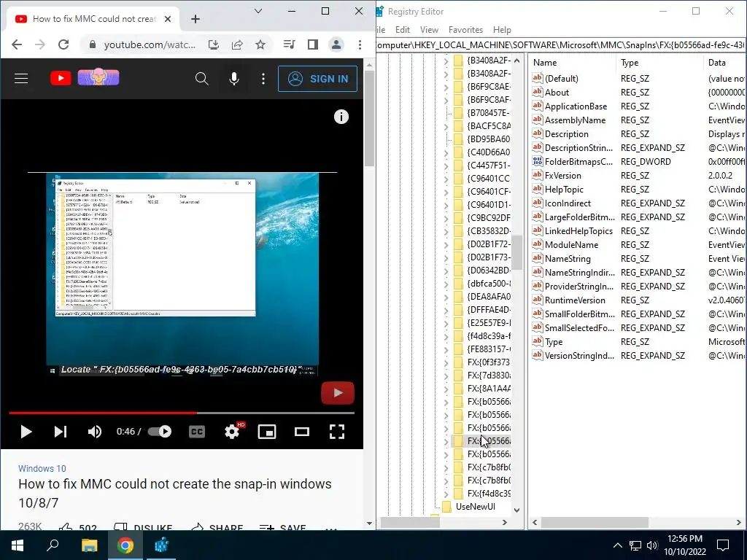Open the media control icon in Chrome toolbar

[289, 44]
